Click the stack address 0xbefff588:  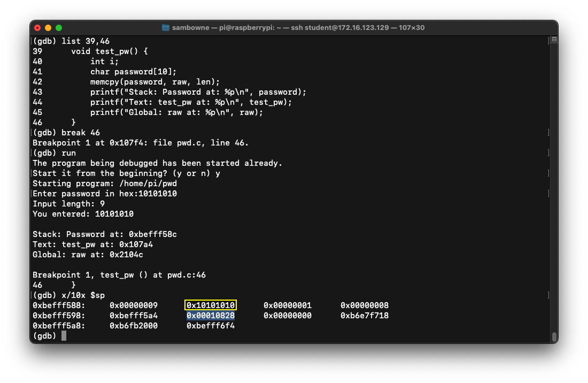click(59, 305)
